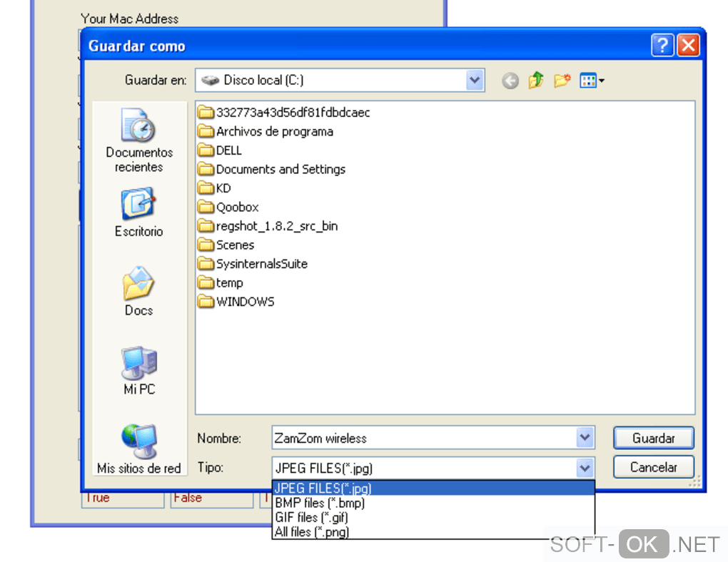Open Mis sitios de red
728x562 pixels.
pos(139,449)
